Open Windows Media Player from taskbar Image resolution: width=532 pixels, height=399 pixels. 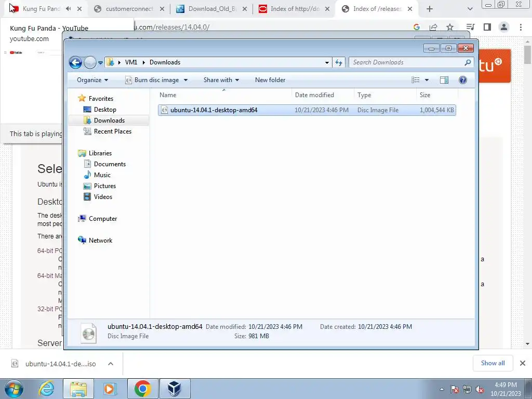click(x=109, y=389)
